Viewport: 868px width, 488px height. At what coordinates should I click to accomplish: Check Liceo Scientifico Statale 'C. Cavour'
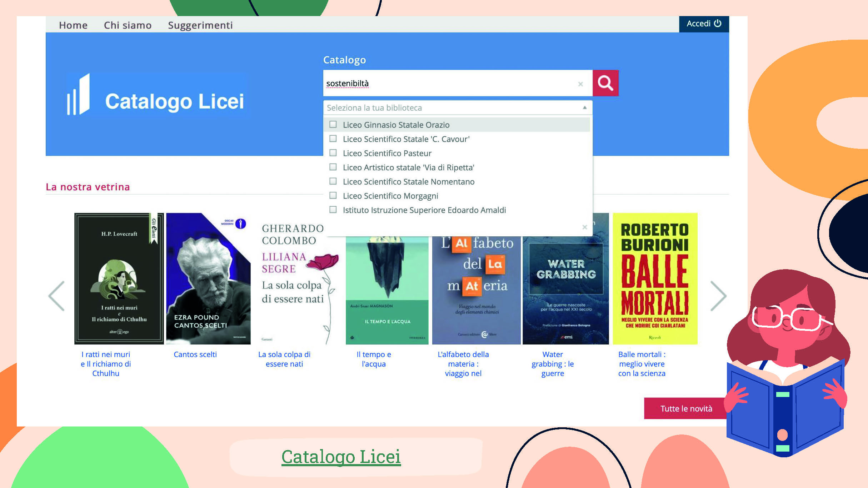tap(333, 139)
